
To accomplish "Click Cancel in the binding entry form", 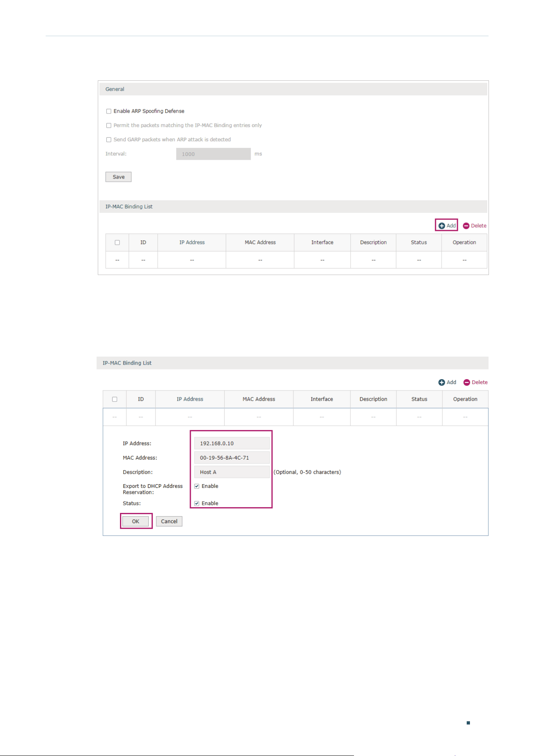I will 169,521.
